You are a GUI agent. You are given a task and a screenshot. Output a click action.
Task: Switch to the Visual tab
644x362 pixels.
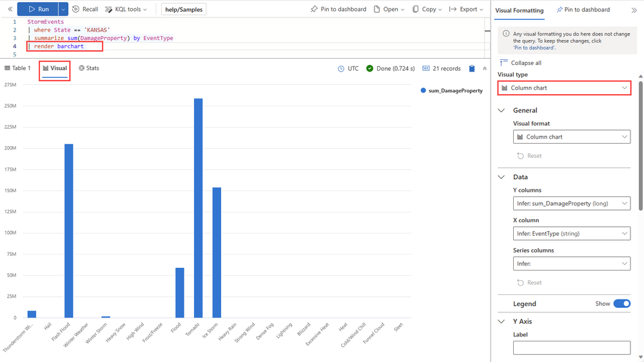55,68
